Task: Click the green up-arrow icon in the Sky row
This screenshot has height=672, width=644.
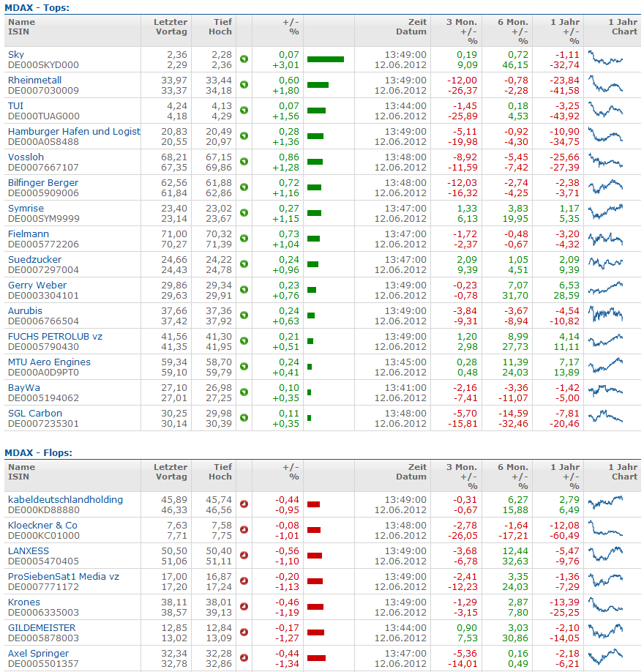Action: (244, 59)
